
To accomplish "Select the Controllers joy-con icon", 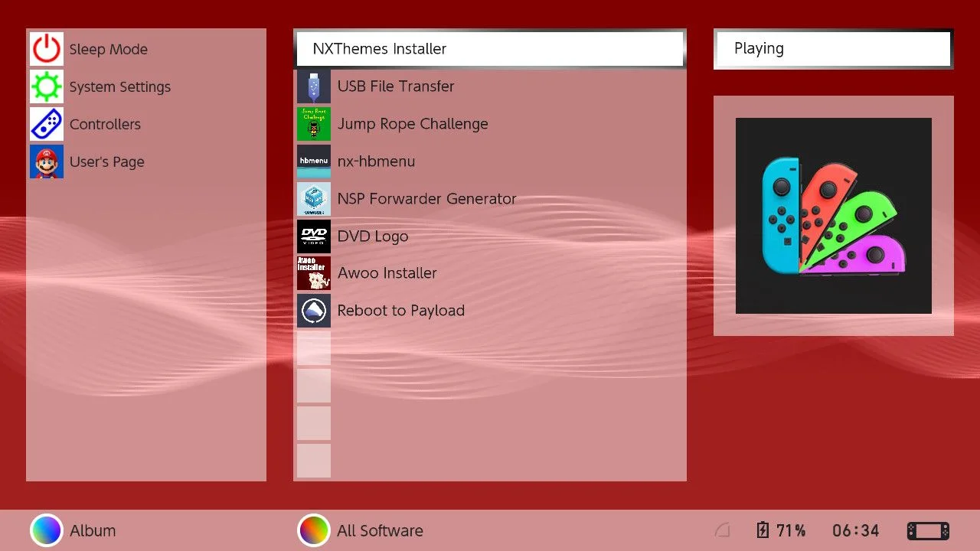I will [47, 124].
